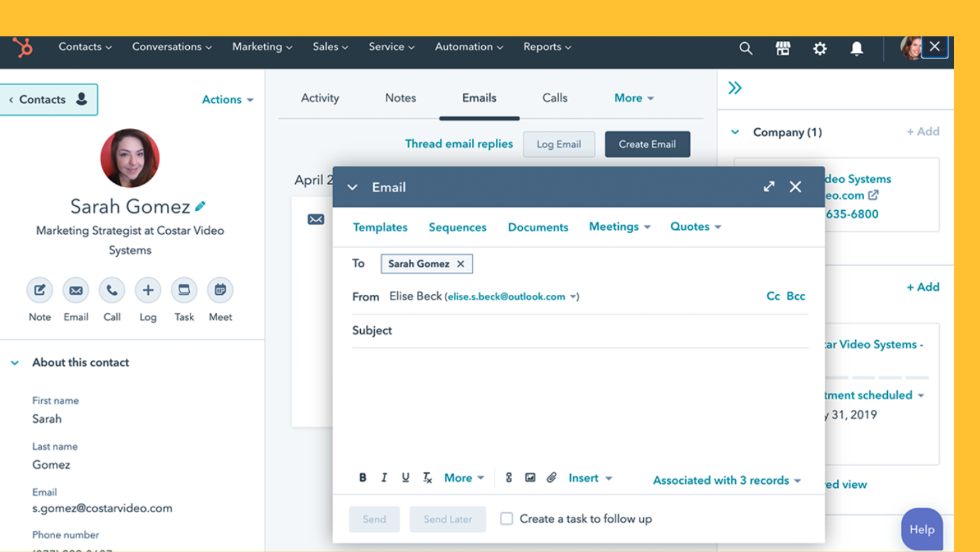Viewport: 980px width, 552px height.
Task: Open the Sales navigation menu
Action: (x=330, y=47)
